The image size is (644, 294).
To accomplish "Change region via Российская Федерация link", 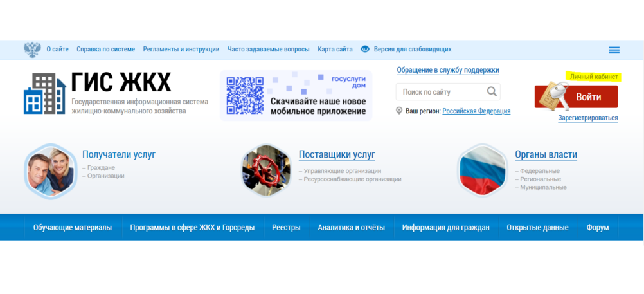I will tap(476, 111).
